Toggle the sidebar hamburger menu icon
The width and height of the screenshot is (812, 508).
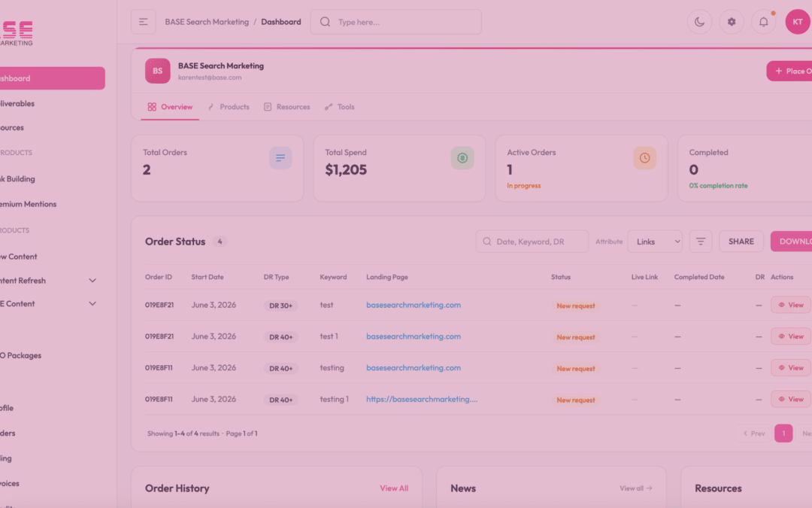(144, 22)
